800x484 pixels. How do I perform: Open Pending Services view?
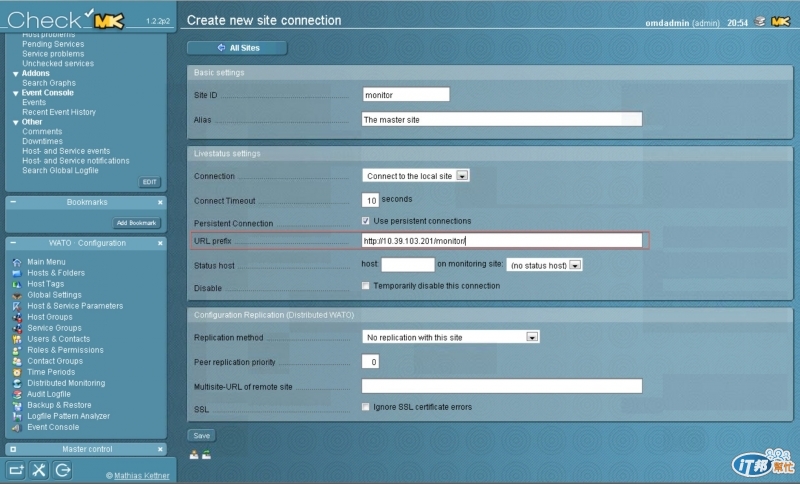(x=53, y=44)
